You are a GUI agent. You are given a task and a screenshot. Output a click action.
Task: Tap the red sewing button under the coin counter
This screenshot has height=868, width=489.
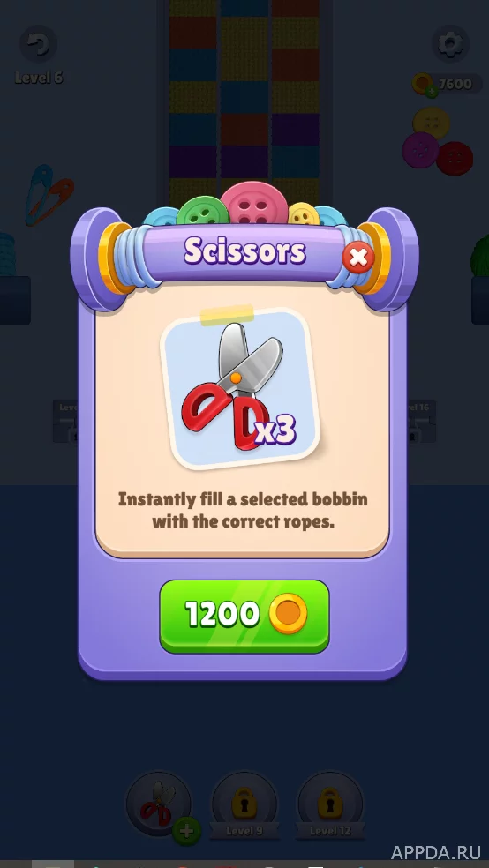pyautogui.click(x=455, y=158)
